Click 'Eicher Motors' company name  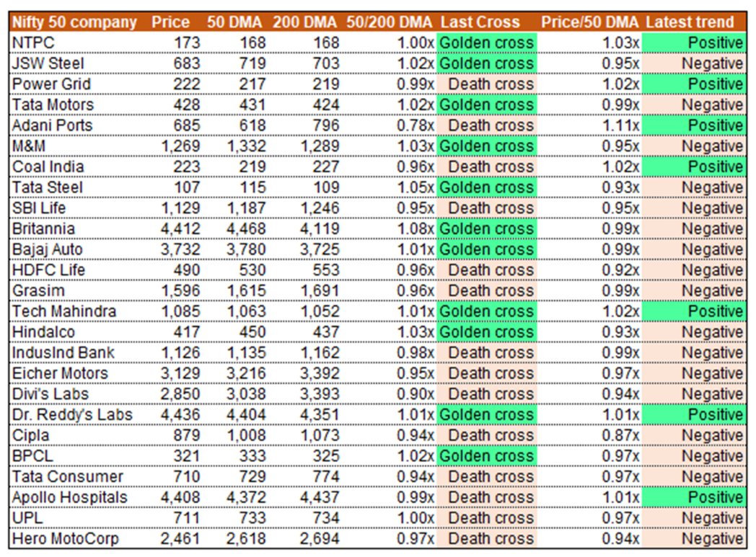tap(60, 374)
